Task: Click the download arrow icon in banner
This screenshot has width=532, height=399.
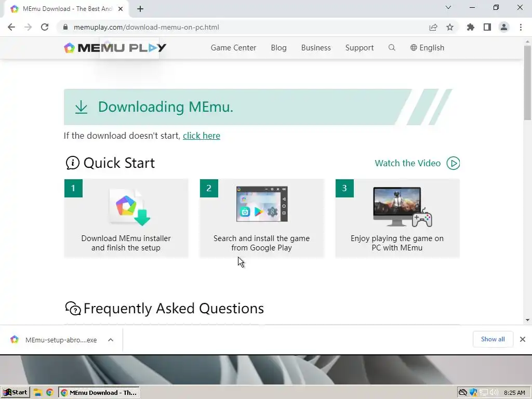Action: click(81, 107)
